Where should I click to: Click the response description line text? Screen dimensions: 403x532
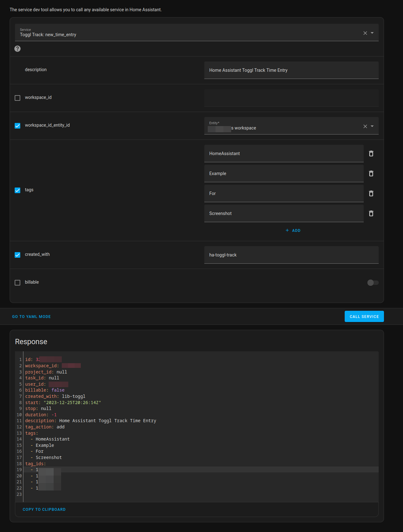[91, 421]
